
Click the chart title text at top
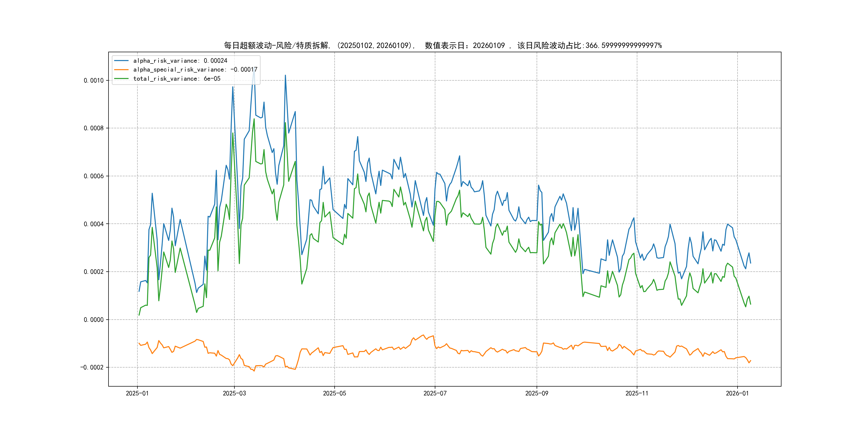click(x=443, y=46)
